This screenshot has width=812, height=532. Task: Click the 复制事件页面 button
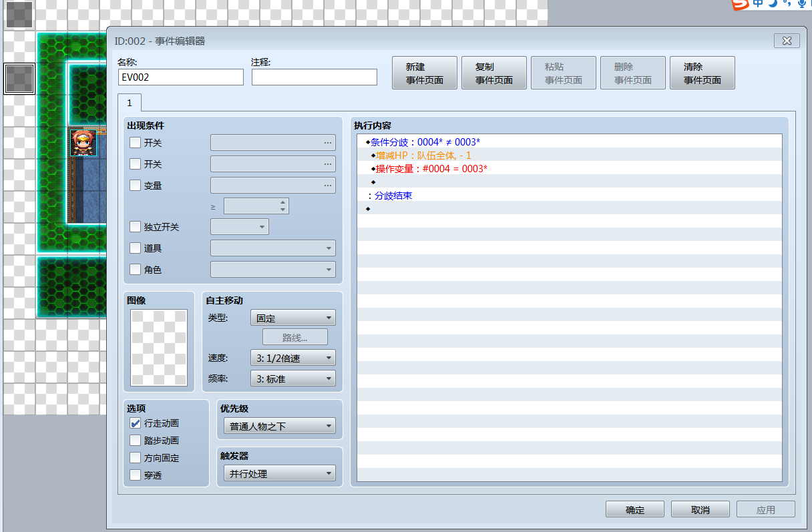[494, 73]
